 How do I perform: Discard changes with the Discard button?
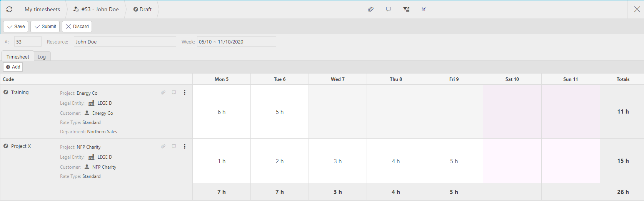click(x=77, y=27)
